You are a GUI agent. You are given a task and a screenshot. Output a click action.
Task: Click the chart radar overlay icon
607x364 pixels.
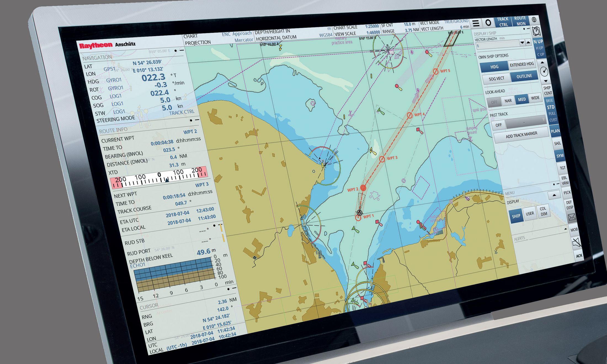click(536, 31)
